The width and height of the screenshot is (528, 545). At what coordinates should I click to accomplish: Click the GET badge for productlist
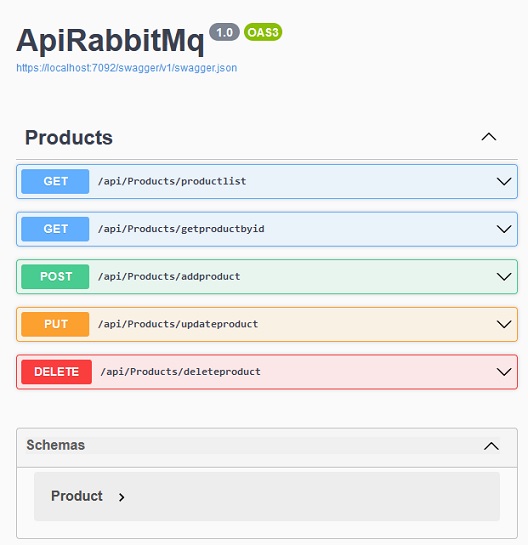click(x=55, y=181)
